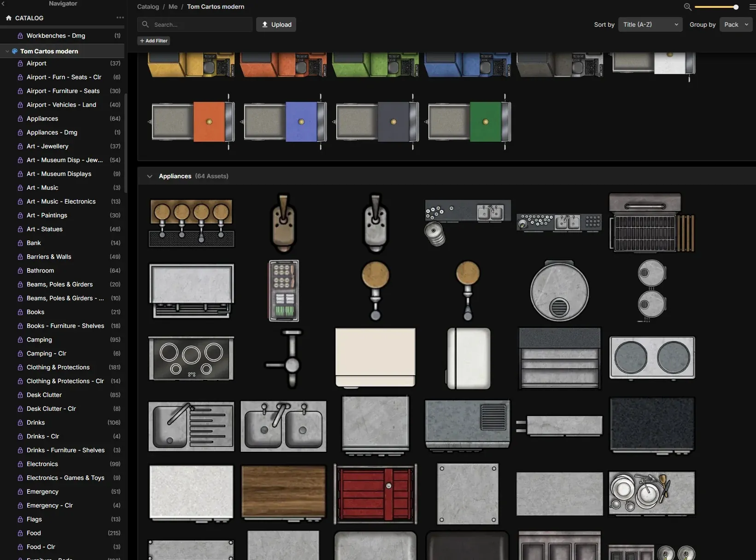The width and height of the screenshot is (756, 560).
Task: Select the red toolbox-style appliance asset
Action: pos(375,494)
